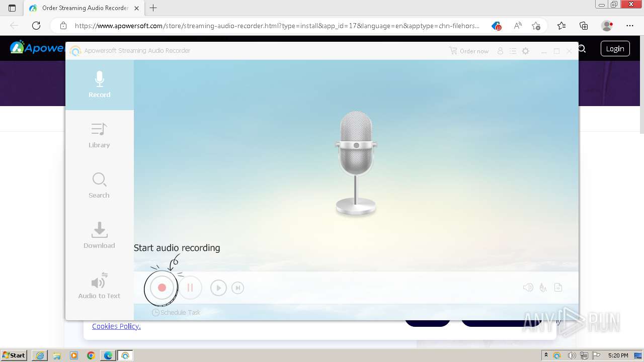644x362 pixels.
Task: Open the tab actions menu in Edge
Action: (12, 8)
